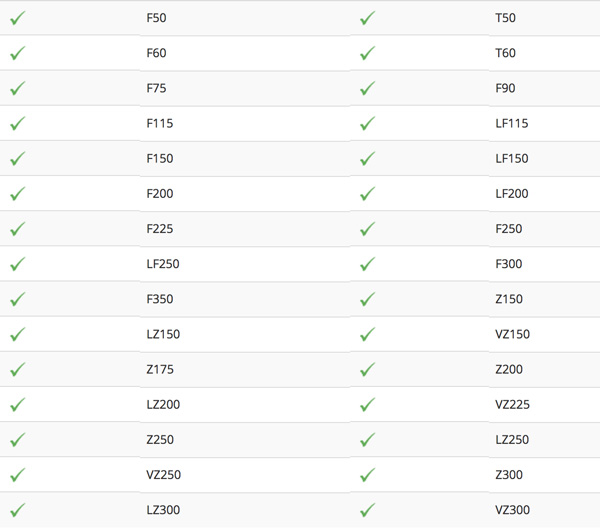The image size is (600, 532).
Task: Click the checkmark icon next to LF150
Action: (x=367, y=158)
